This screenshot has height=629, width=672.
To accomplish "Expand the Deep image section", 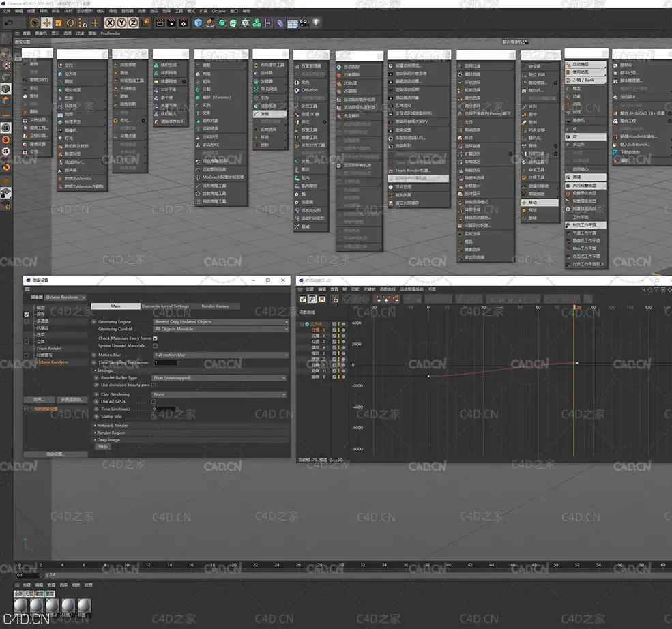I will (x=107, y=440).
